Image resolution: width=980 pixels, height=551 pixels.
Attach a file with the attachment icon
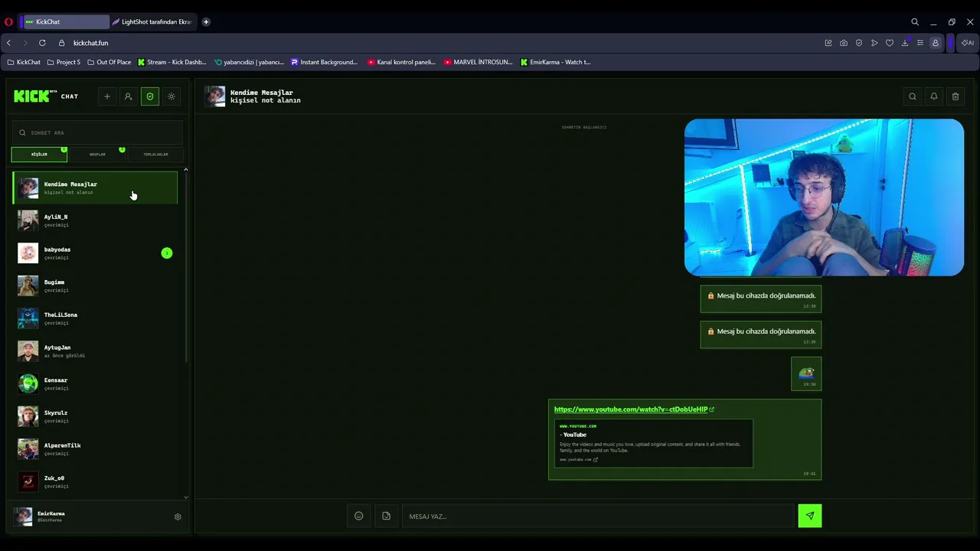click(x=386, y=516)
